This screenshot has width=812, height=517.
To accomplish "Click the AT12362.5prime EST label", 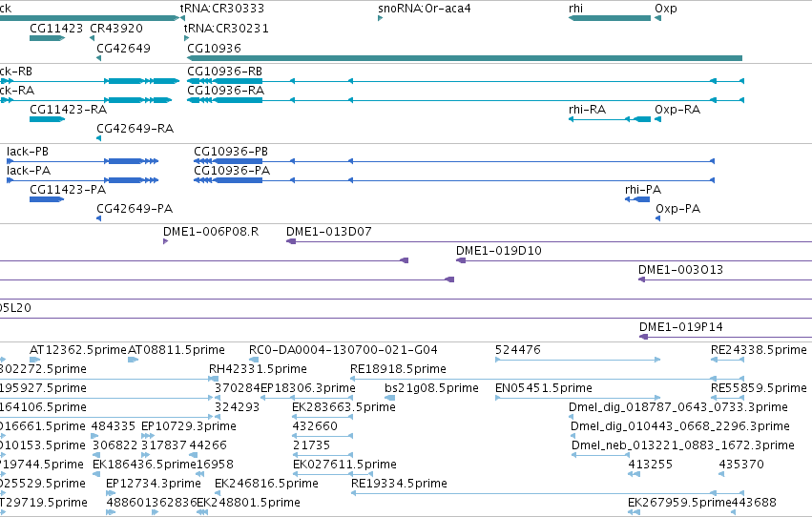I will [78, 350].
